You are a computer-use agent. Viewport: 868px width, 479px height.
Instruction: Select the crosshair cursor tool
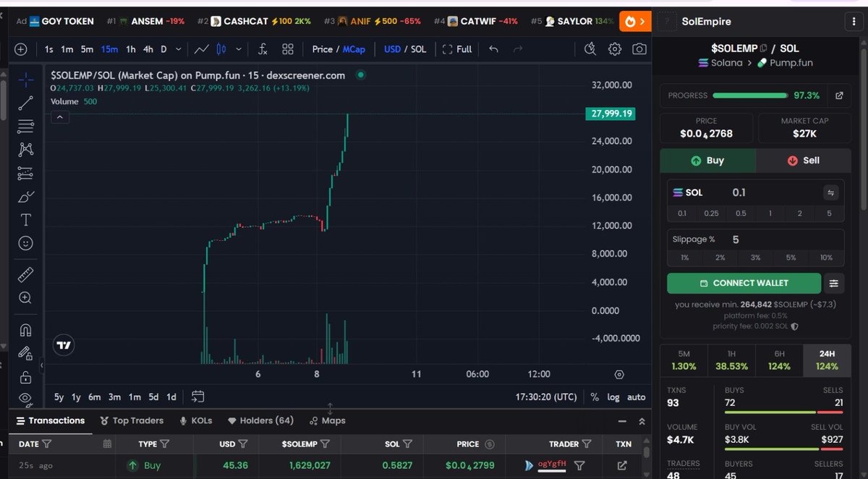click(x=26, y=79)
